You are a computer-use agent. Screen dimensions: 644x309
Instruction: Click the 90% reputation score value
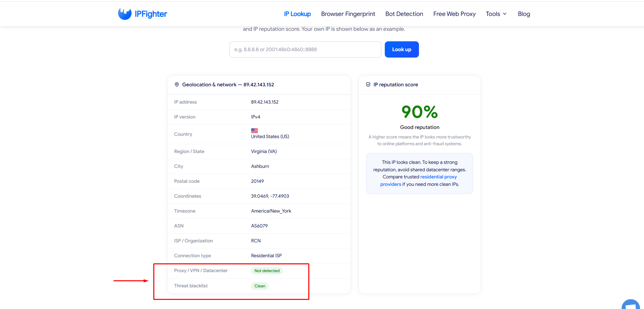pyautogui.click(x=420, y=112)
